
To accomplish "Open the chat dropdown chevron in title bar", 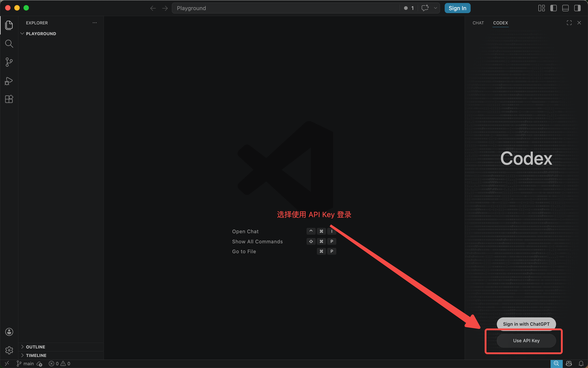I will tap(435, 8).
